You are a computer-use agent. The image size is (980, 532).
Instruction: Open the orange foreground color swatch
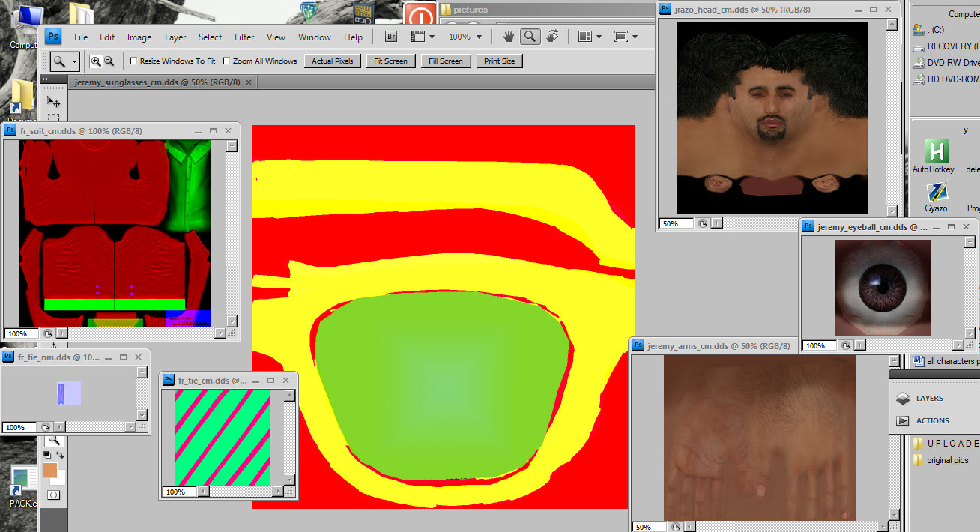50,470
